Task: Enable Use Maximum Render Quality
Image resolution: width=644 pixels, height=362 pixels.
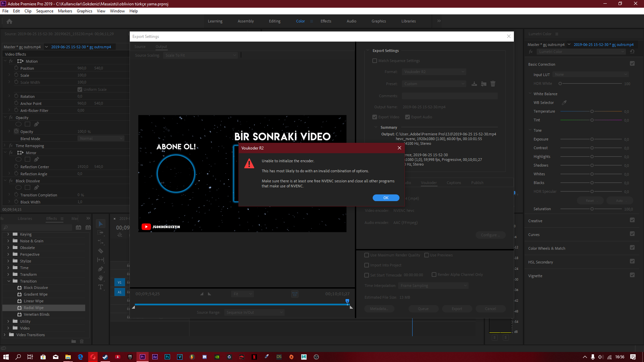Action: click(x=366, y=255)
